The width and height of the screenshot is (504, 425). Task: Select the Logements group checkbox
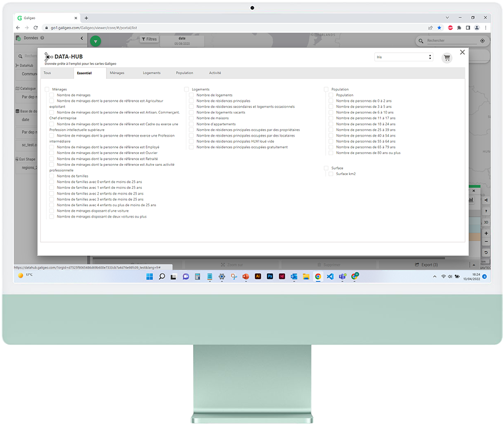coord(187,89)
